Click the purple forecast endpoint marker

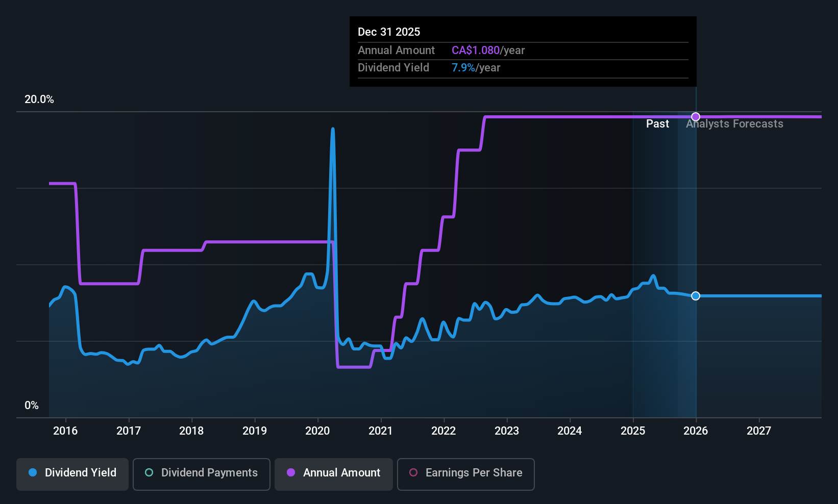(x=695, y=116)
